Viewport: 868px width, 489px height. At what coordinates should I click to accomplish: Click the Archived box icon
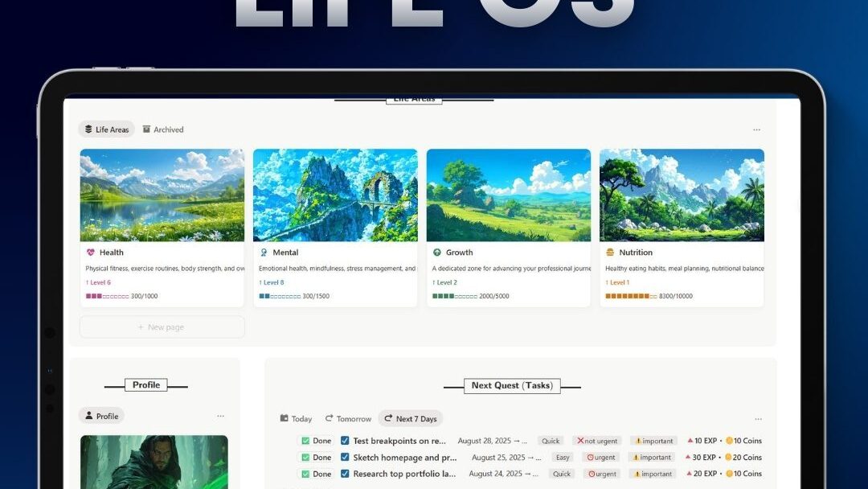click(146, 129)
